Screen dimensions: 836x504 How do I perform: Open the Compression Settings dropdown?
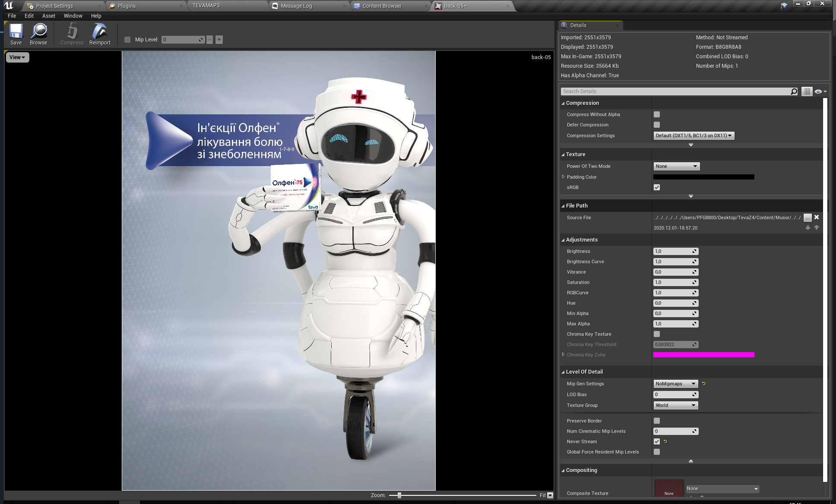(x=693, y=135)
